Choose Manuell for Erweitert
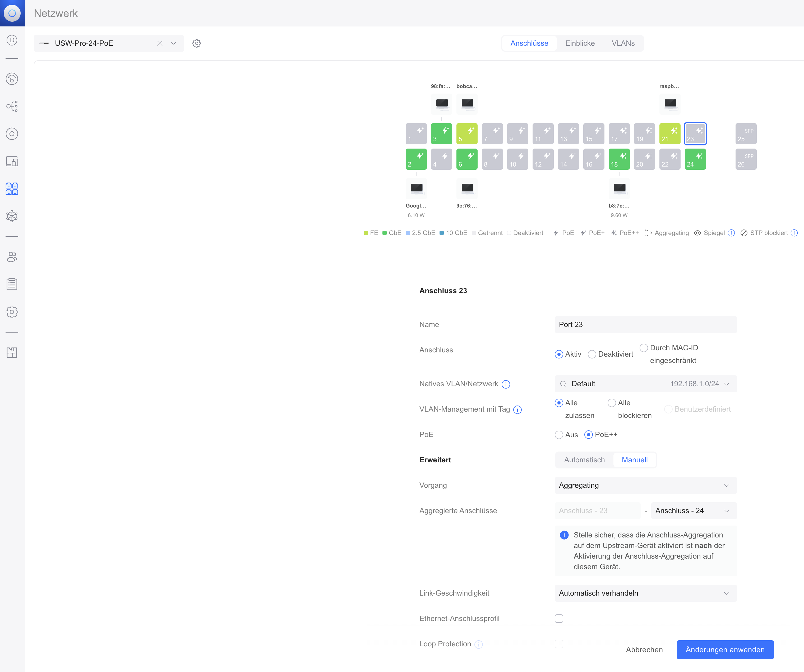This screenshot has width=804, height=672. point(634,460)
